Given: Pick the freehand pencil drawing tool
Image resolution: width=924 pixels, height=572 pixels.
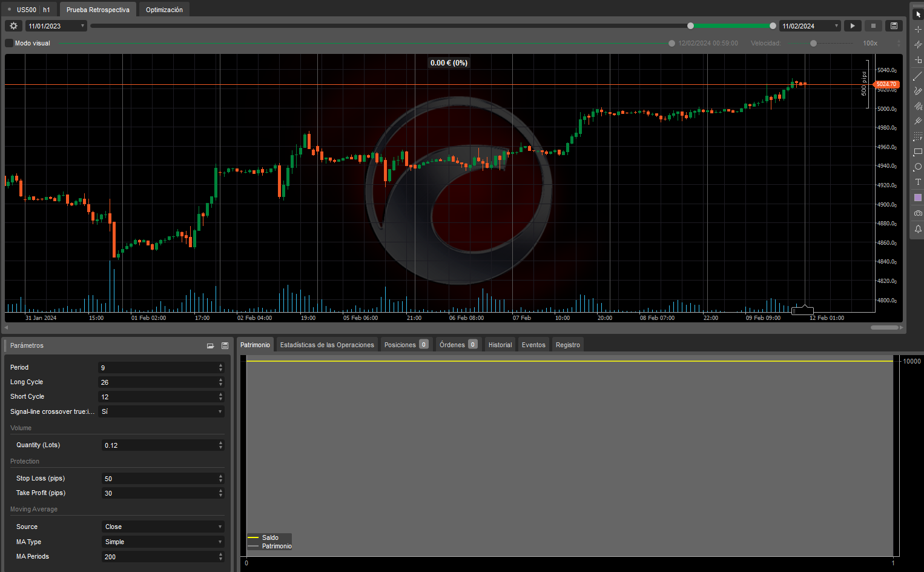Looking at the screenshot, I should pos(918,91).
